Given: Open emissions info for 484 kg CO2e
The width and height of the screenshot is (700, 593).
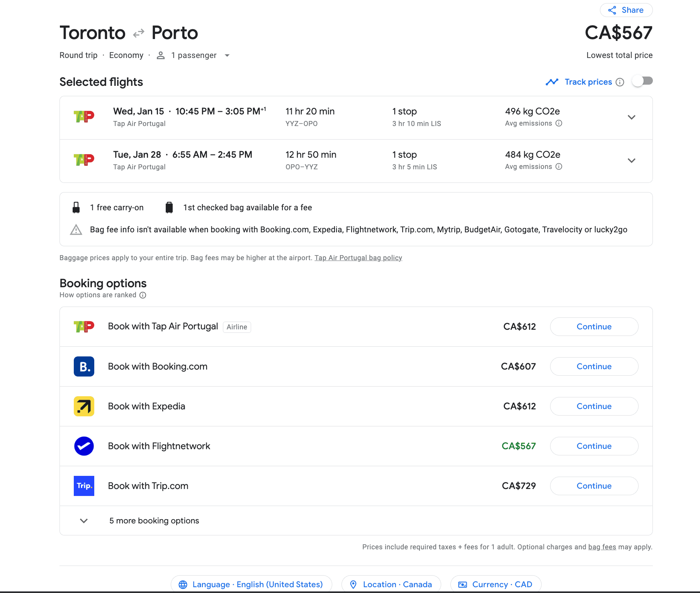Looking at the screenshot, I should coord(559,167).
